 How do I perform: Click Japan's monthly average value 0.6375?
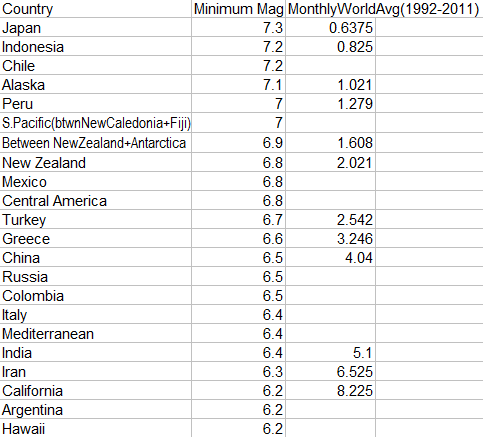click(330, 27)
